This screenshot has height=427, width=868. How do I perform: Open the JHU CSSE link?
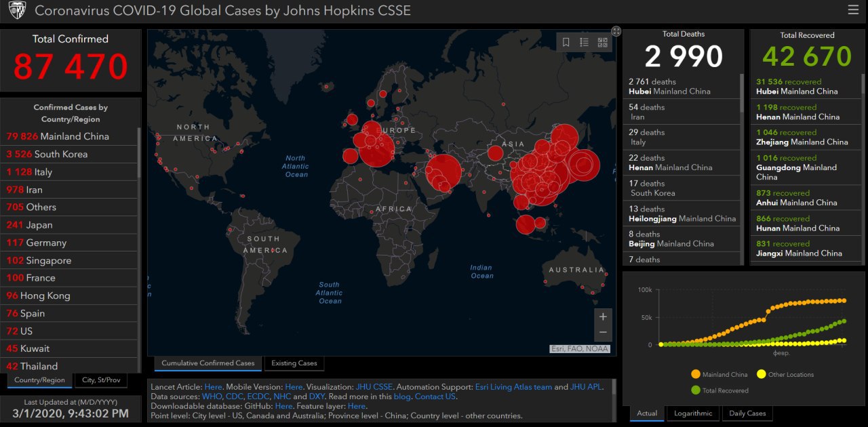[x=374, y=387]
